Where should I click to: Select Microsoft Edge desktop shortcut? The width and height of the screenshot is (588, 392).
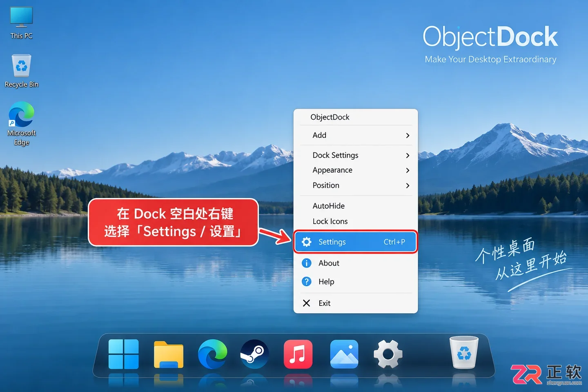[x=21, y=124]
